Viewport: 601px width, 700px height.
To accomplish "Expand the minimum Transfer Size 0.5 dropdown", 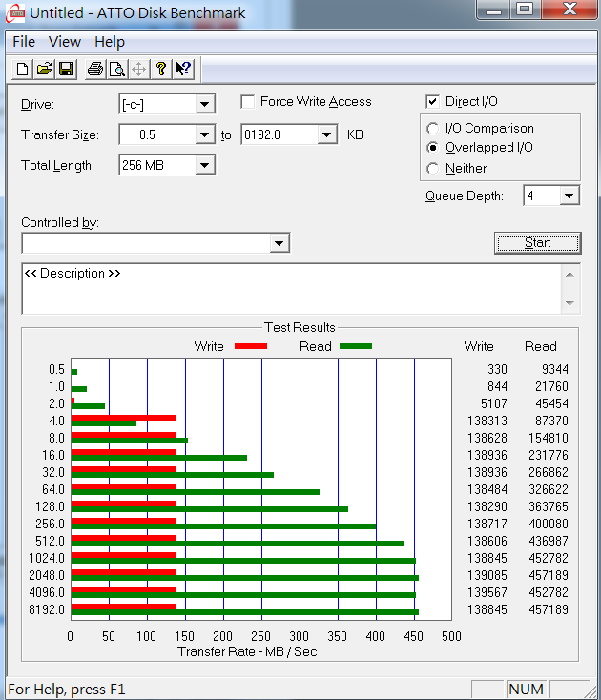I will (x=204, y=134).
